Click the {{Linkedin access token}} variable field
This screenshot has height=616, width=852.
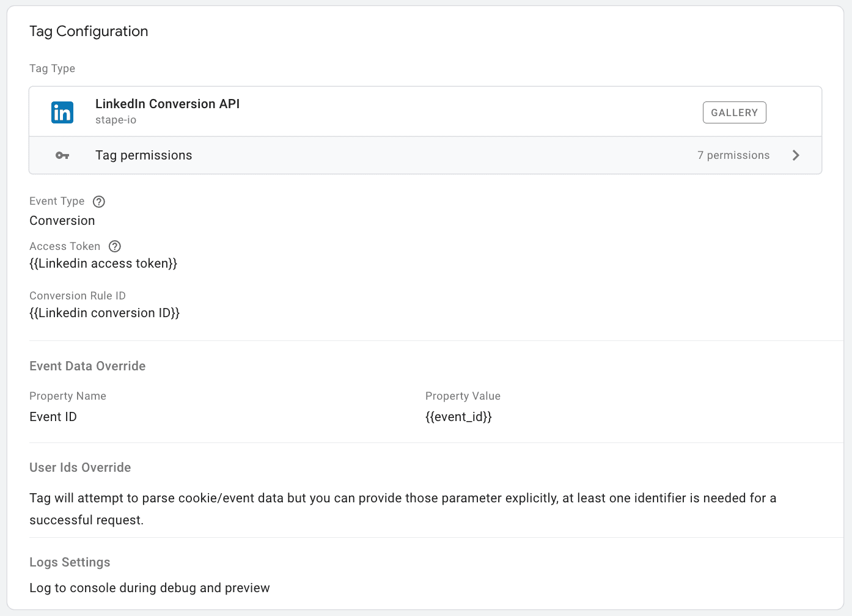(x=103, y=263)
